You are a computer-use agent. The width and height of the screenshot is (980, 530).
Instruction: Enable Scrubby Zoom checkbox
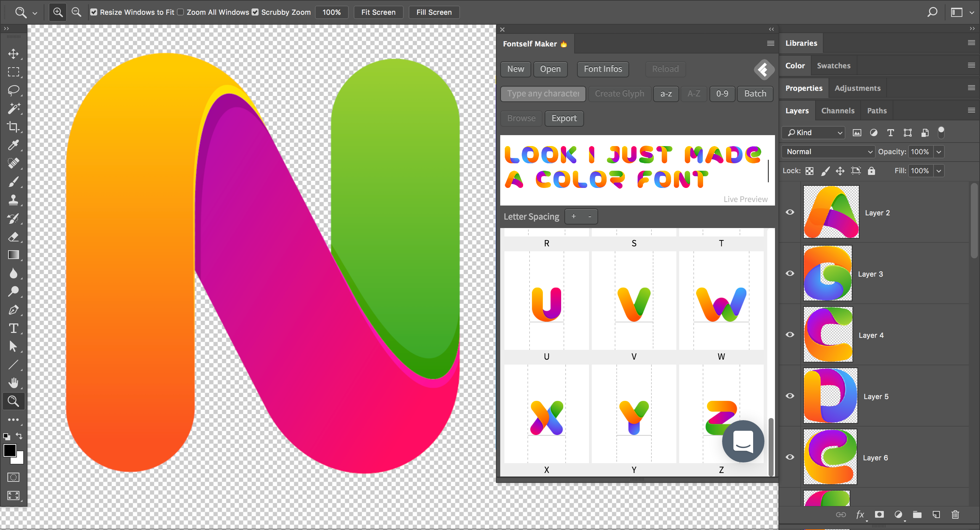coord(255,12)
